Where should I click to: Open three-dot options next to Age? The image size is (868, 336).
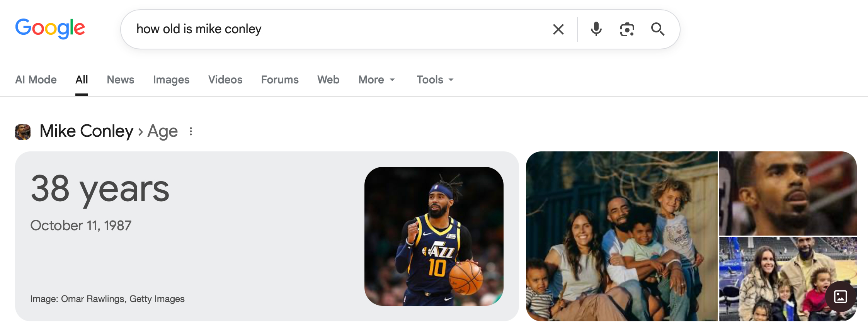click(191, 131)
